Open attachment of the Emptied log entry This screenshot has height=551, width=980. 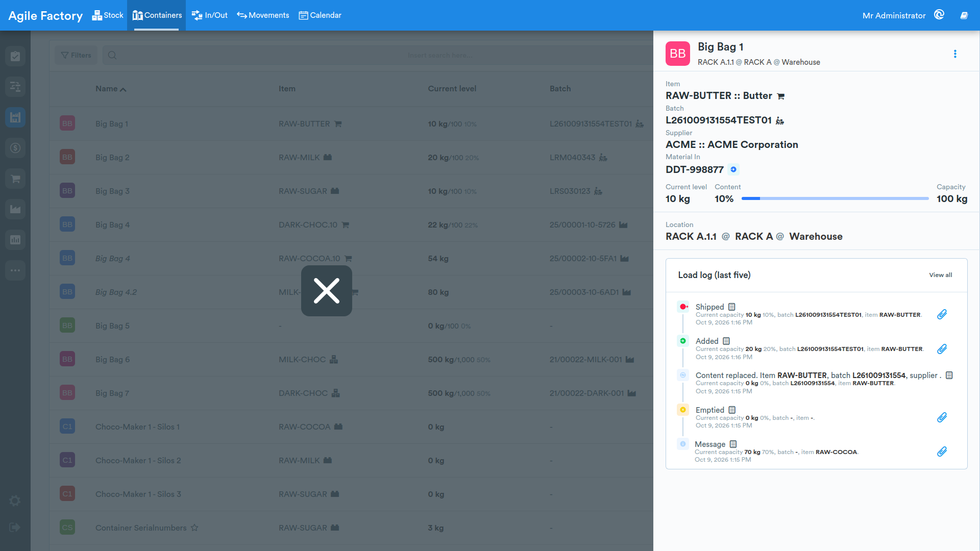tap(942, 417)
